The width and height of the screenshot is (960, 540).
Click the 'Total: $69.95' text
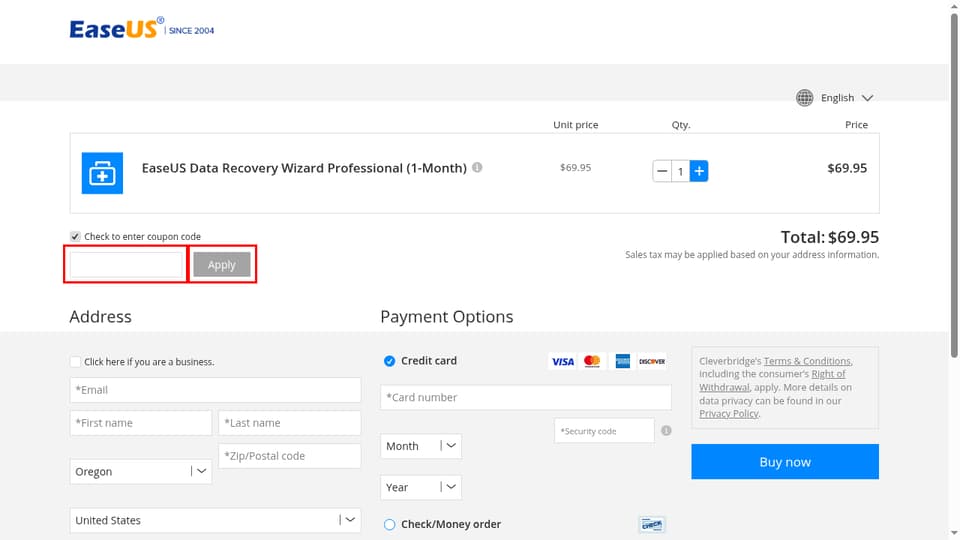(830, 237)
